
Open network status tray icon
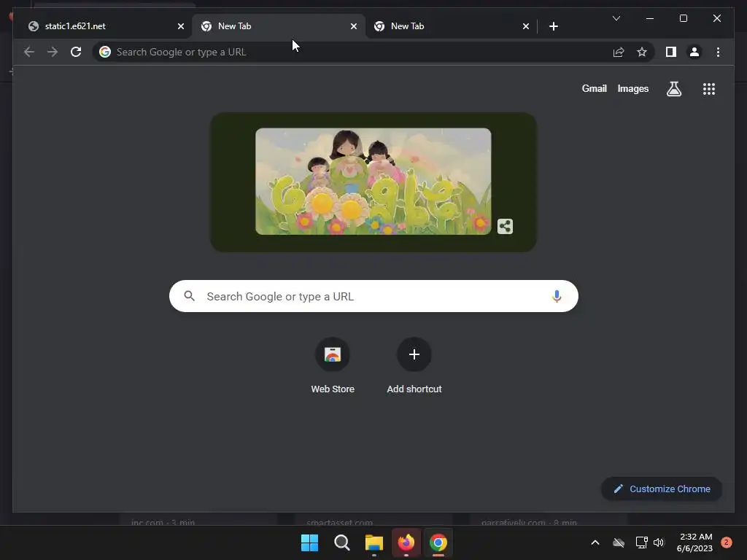pos(641,542)
